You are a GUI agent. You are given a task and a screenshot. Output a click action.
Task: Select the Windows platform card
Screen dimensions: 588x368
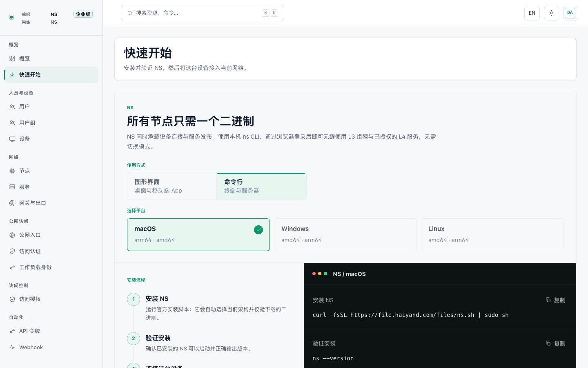[x=345, y=235]
